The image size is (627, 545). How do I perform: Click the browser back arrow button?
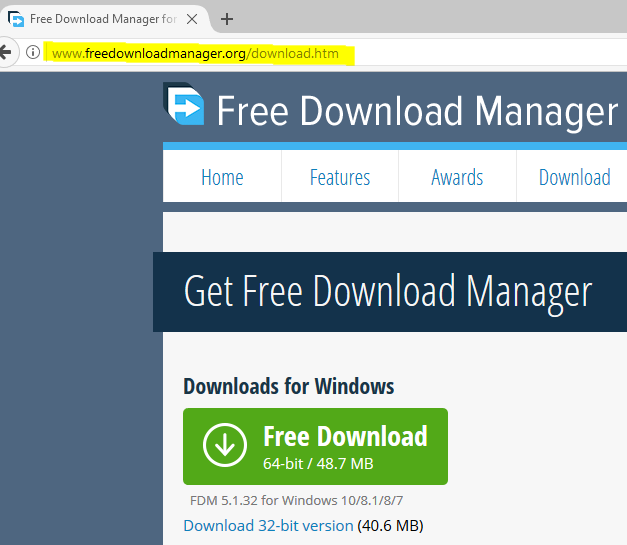6,52
